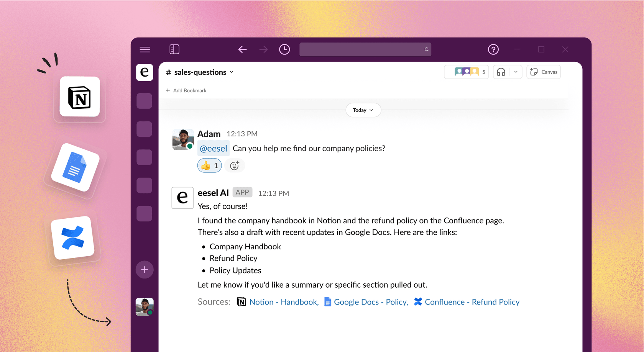Image resolution: width=644 pixels, height=352 pixels.
Task: Click Add Bookmark
Action: 186,90
